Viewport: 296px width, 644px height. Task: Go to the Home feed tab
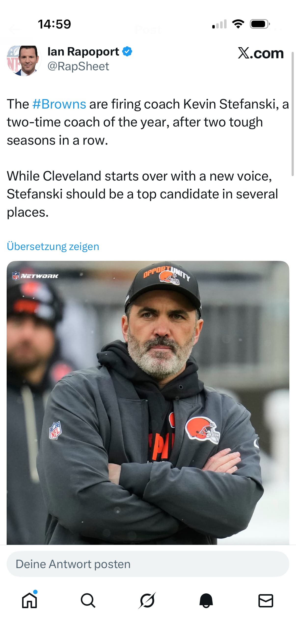pyautogui.click(x=29, y=601)
